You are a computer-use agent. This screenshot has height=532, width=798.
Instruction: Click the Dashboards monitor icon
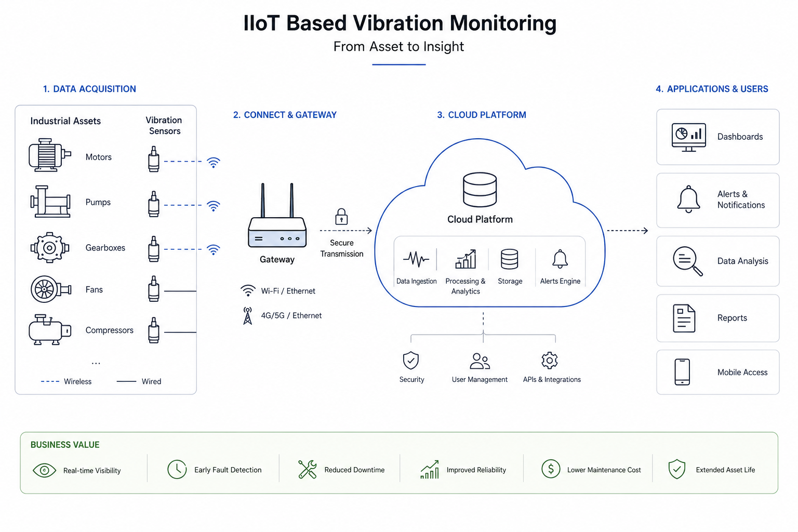click(689, 137)
